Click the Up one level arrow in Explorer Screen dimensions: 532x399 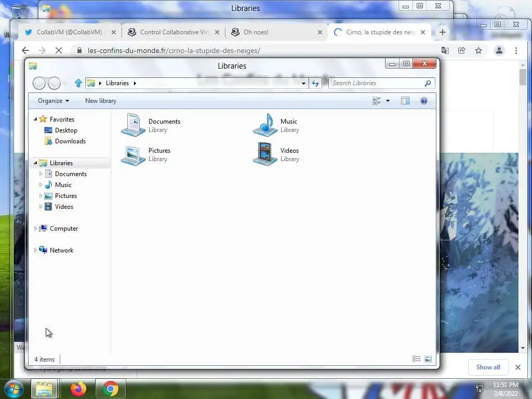[x=78, y=83]
